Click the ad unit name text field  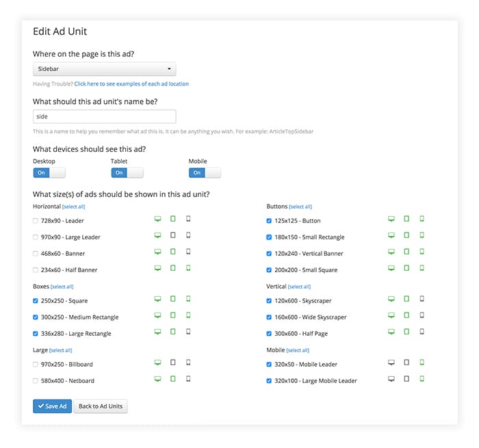tap(104, 117)
